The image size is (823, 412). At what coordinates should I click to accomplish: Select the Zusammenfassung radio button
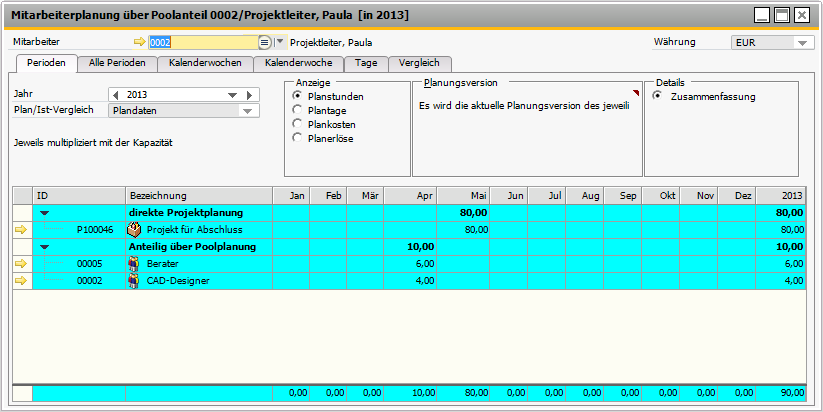(657, 96)
